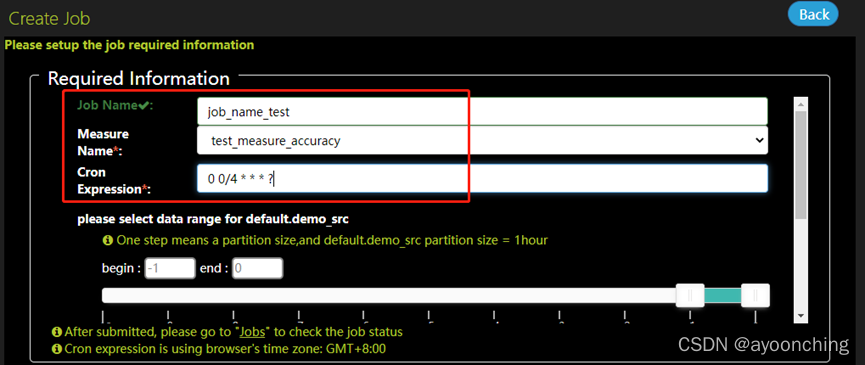
Task: Set the begin value field
Action: point(170,269)
